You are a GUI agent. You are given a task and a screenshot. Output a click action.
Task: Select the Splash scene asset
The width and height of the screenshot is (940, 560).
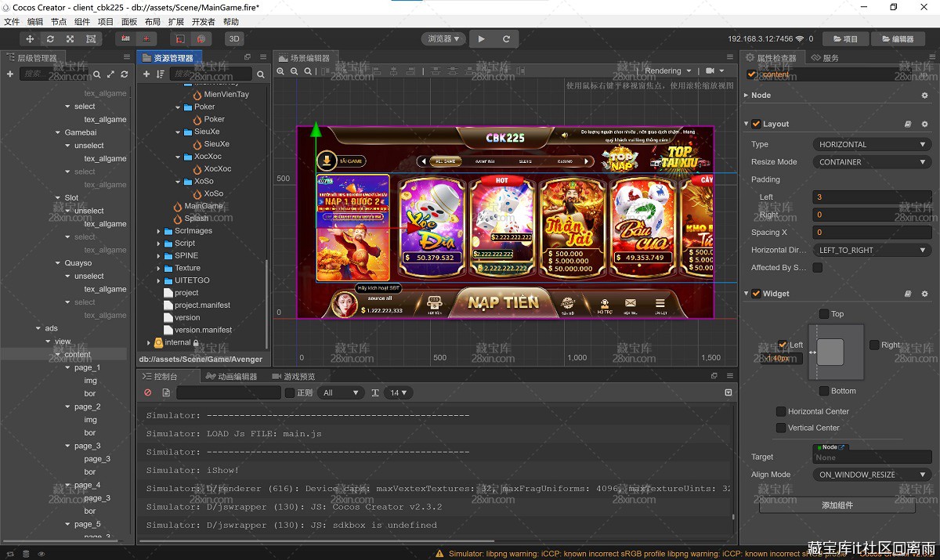(197, 219)
